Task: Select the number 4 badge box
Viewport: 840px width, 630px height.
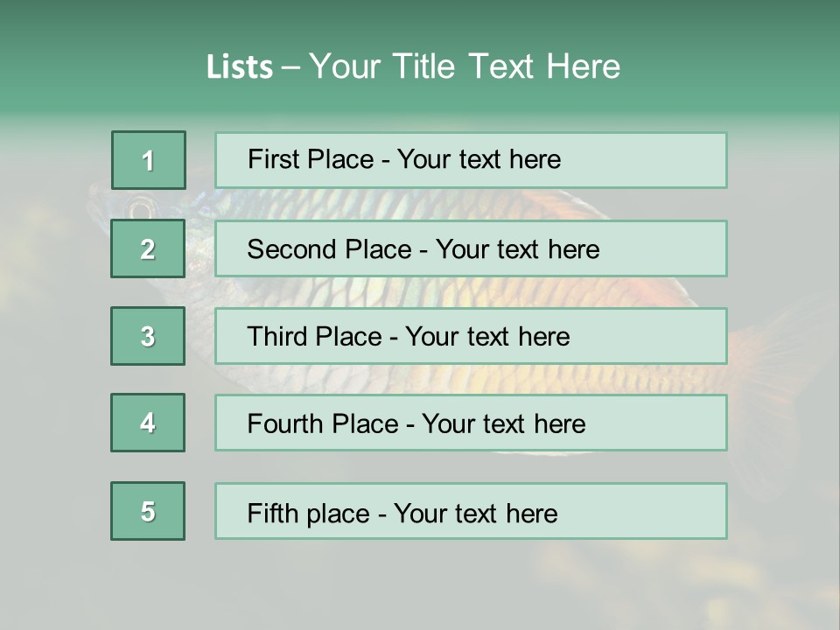Action: (148, 423)
